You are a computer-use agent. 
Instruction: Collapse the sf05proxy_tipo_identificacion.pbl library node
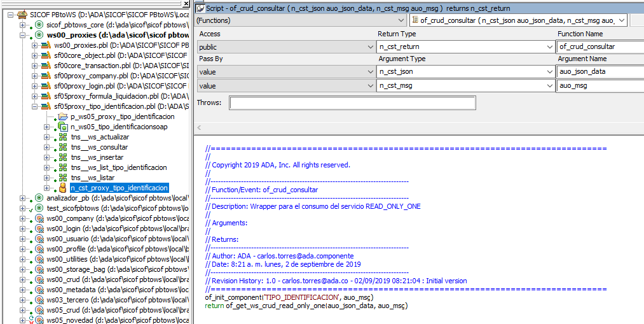click(x=34, y=106)
